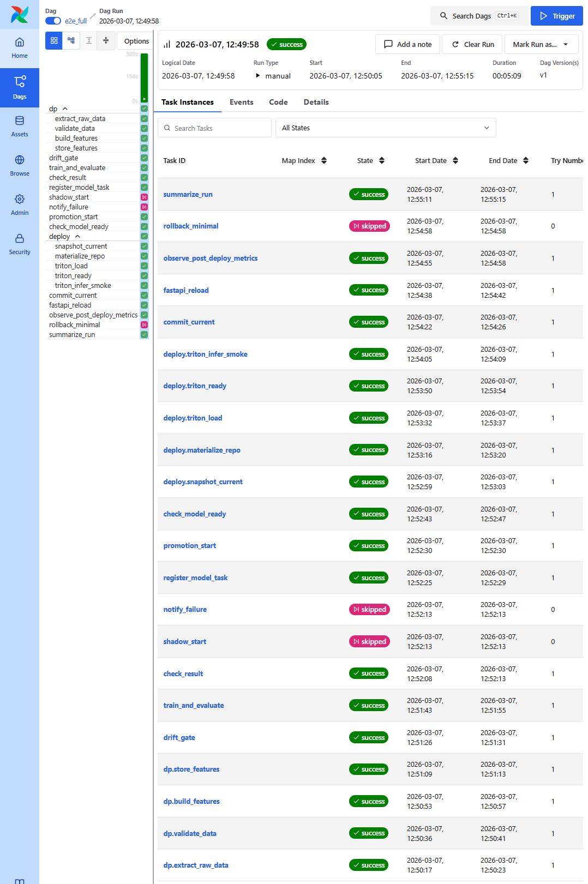Open the Security section in sidebar

20,244
